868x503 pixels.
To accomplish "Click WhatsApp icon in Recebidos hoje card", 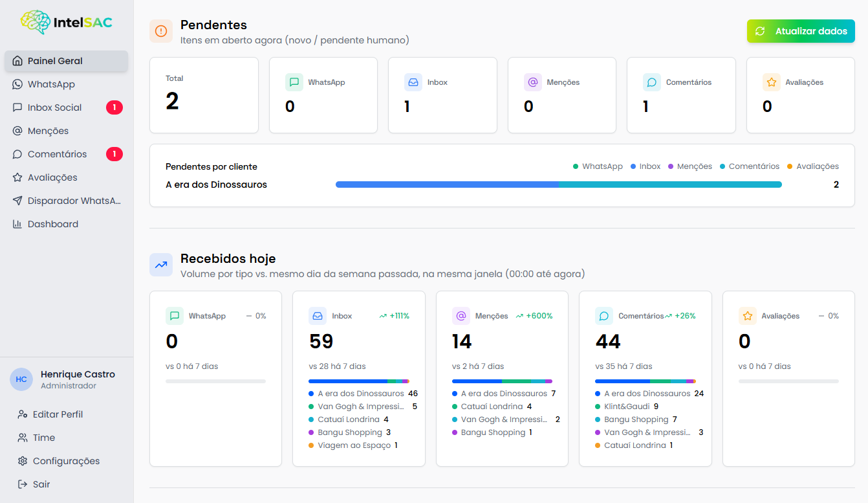I will coord(175,316).
